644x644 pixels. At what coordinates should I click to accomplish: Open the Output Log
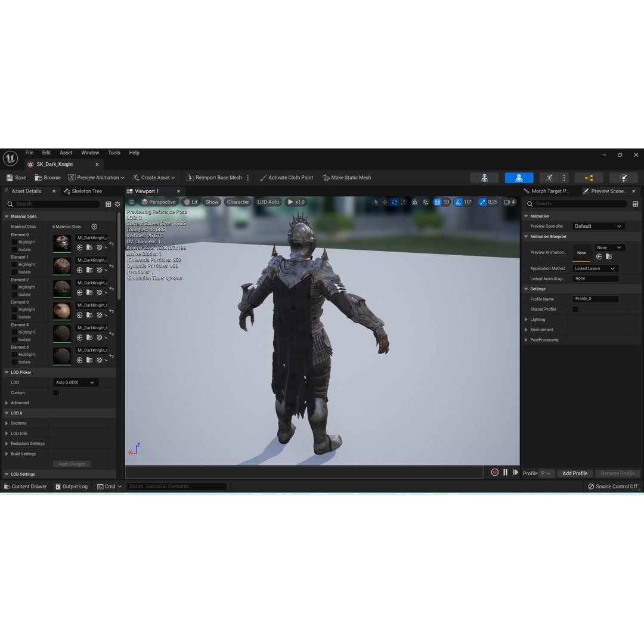72,487
